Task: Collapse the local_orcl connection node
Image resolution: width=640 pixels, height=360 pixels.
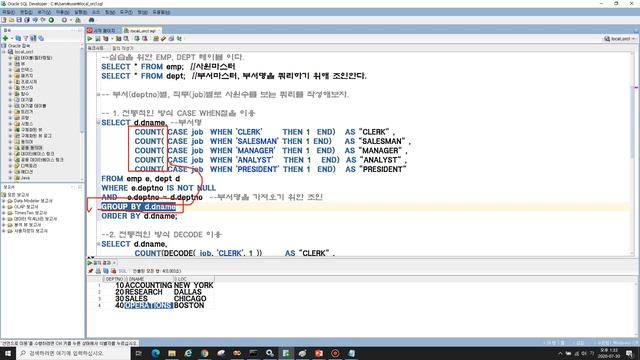Action: coord(4,52)
